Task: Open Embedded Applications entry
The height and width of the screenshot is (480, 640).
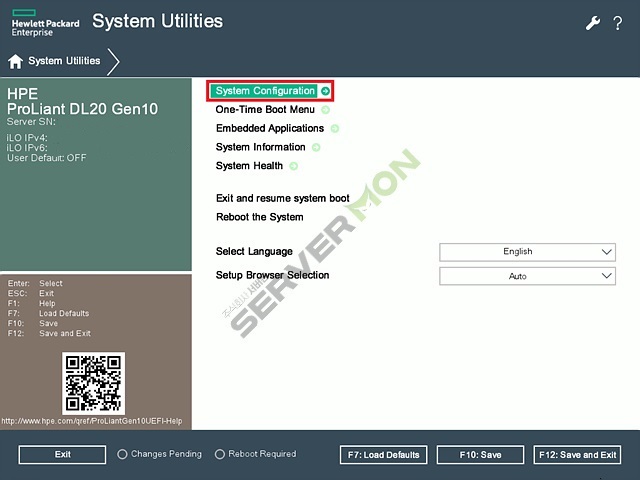Action: point(270,128)
